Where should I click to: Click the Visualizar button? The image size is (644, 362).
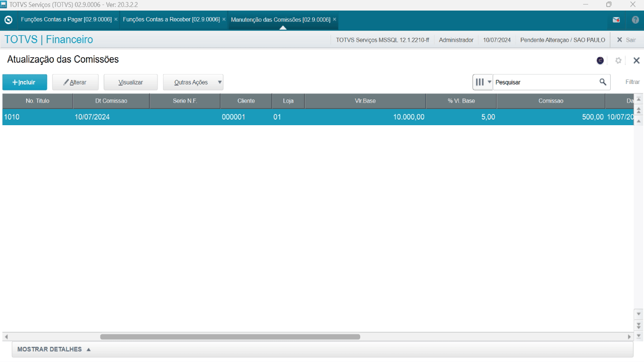coord(131,82)
